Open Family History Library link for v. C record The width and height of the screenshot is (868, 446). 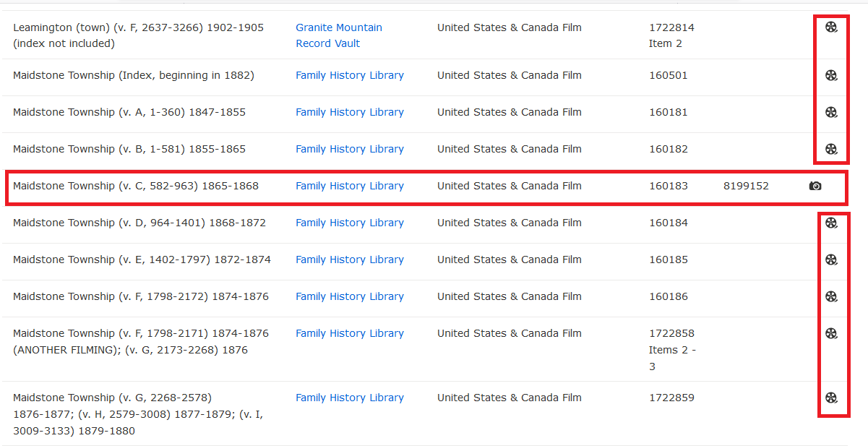(x=350, y=186)
